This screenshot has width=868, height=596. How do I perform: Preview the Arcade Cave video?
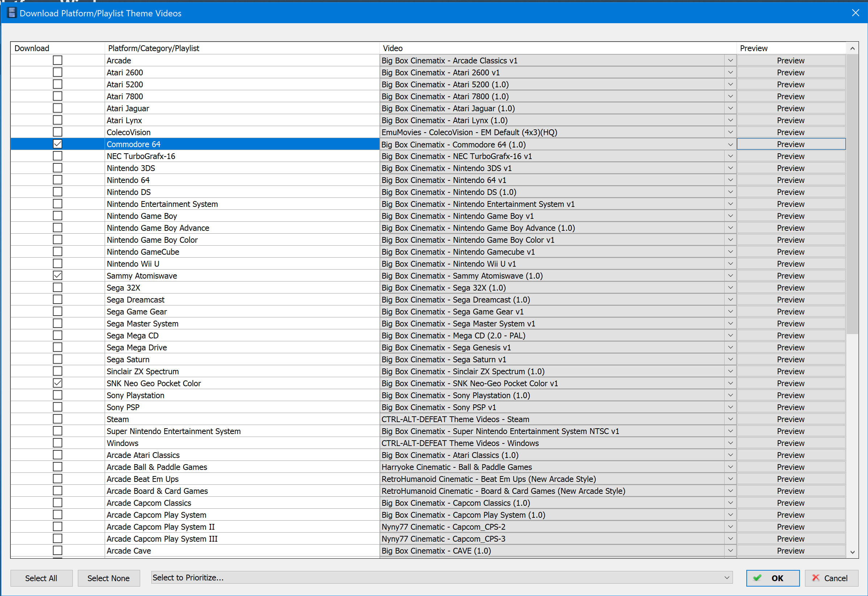pyautogui.click(x=791, y=550)
